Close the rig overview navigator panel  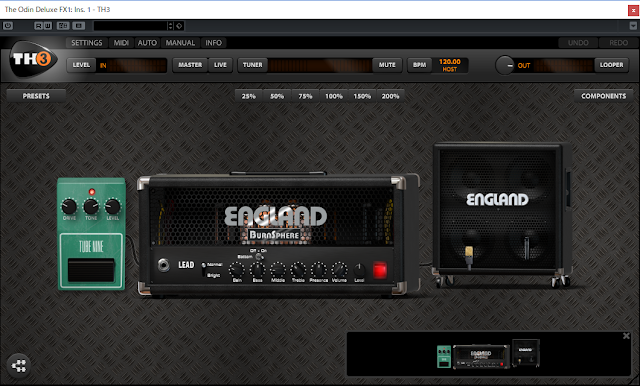[626, 336]
